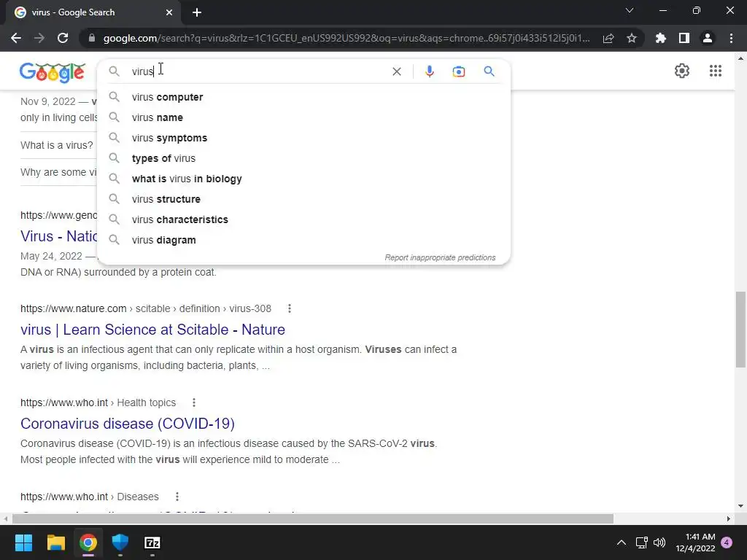This screenshot has height=560, width=747.
Task: Click the blue search magnifier button
Action: [489, 71]
